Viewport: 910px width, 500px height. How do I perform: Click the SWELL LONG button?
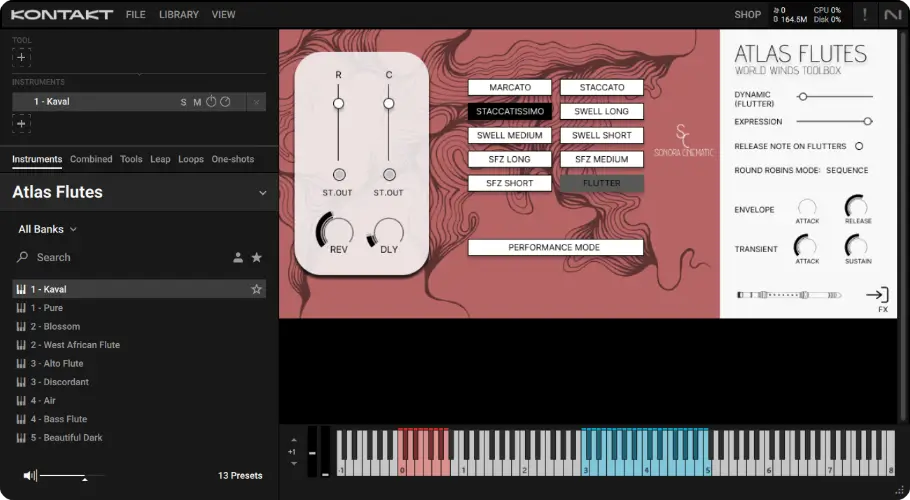pyautogui.click(x=602, y=111)
